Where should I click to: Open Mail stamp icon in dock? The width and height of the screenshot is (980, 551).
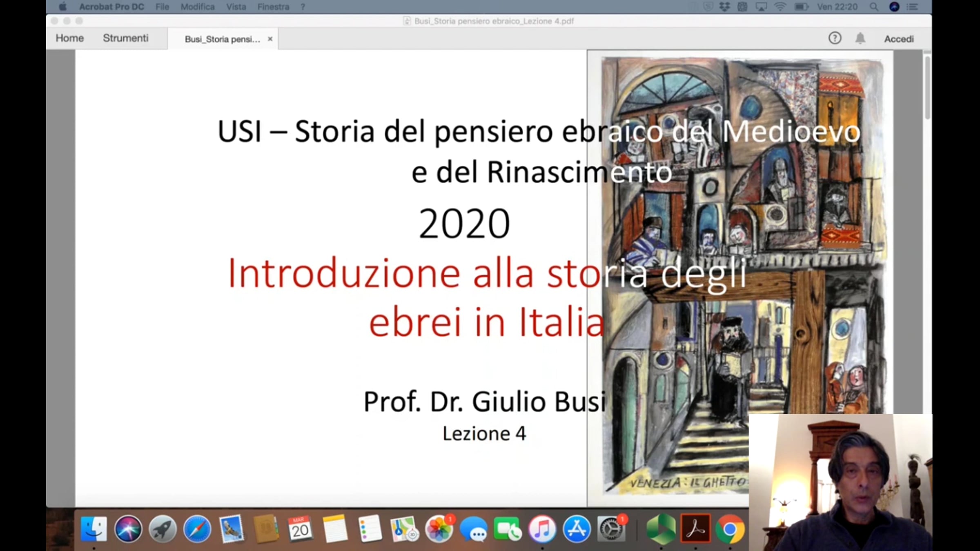click(x=232, y=529)
